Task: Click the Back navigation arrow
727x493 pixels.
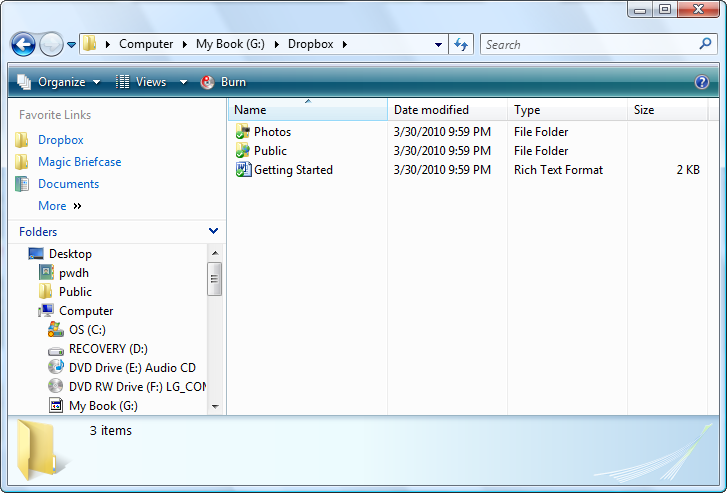Action: point(23,45)
